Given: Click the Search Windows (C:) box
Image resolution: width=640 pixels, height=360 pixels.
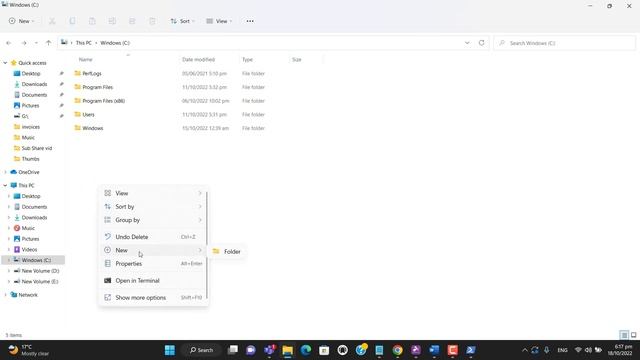Looking at the screenshot, I should [564, 43].
